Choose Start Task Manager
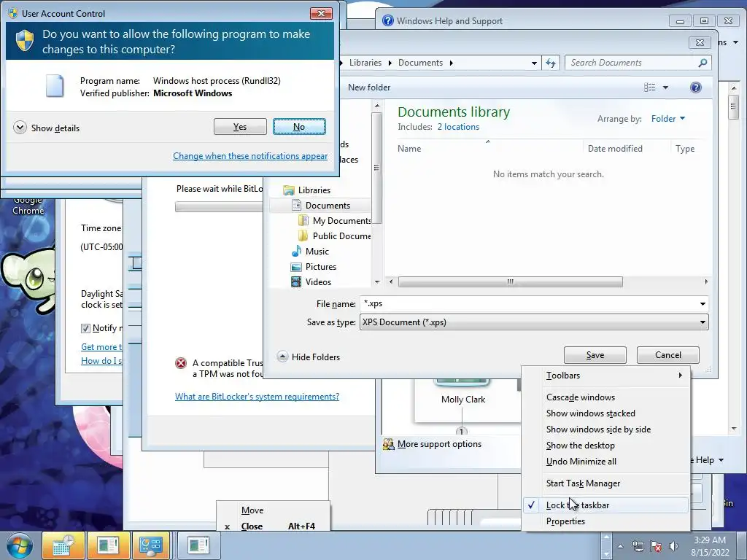This screenshot has height=560, width=747. point(606,483)
